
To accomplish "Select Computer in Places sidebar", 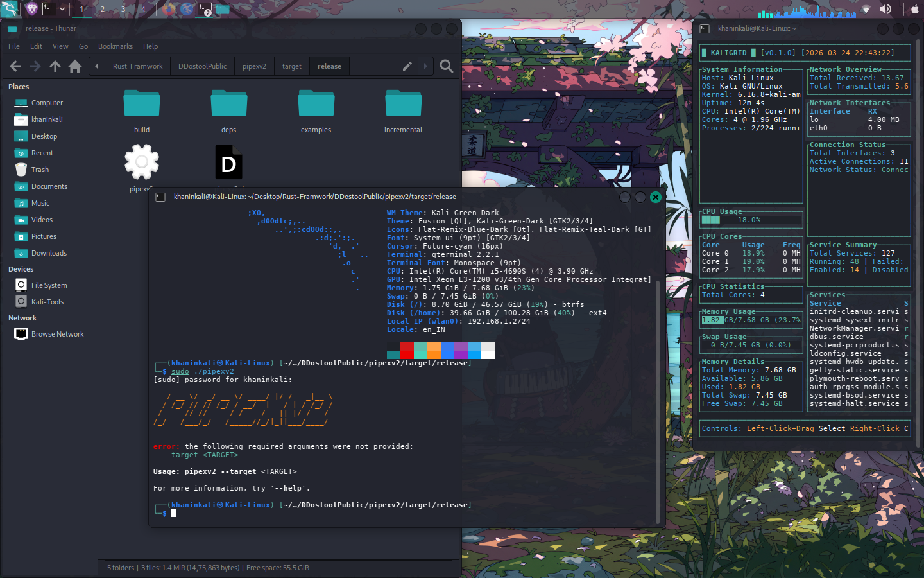I will [x=49, y=103].
